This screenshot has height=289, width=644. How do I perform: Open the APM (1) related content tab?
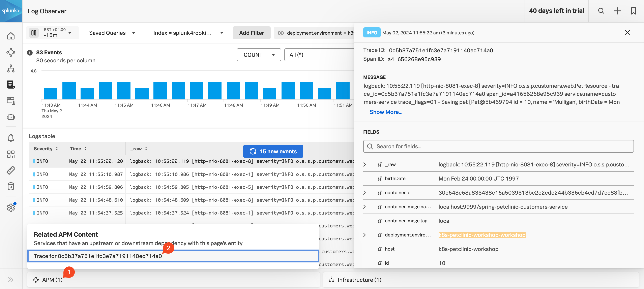pos(174,280)
